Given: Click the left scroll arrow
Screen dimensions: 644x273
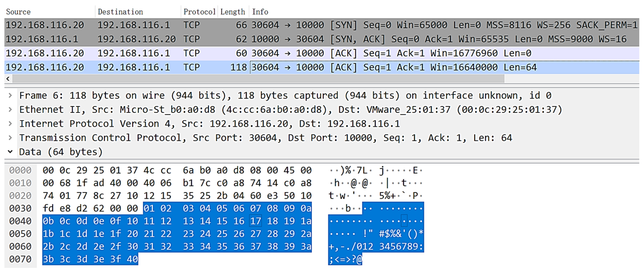Looking at the screenshot, I should pyautogui.click(x=8, y=79).
